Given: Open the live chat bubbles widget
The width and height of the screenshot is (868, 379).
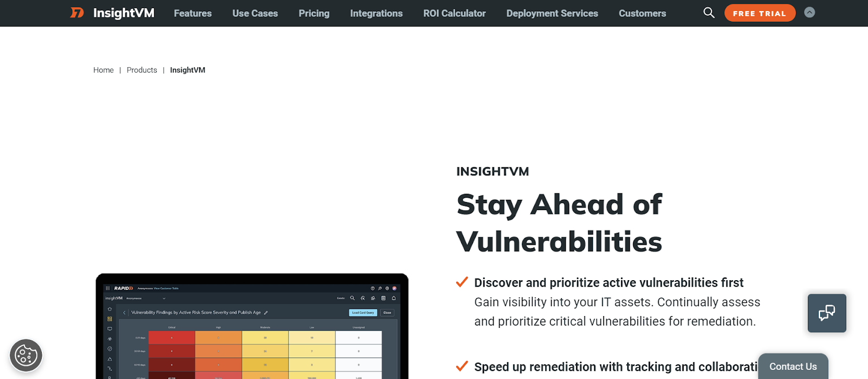Looking at the screenshot, I should pyautogui.click(x=827, y=313).
